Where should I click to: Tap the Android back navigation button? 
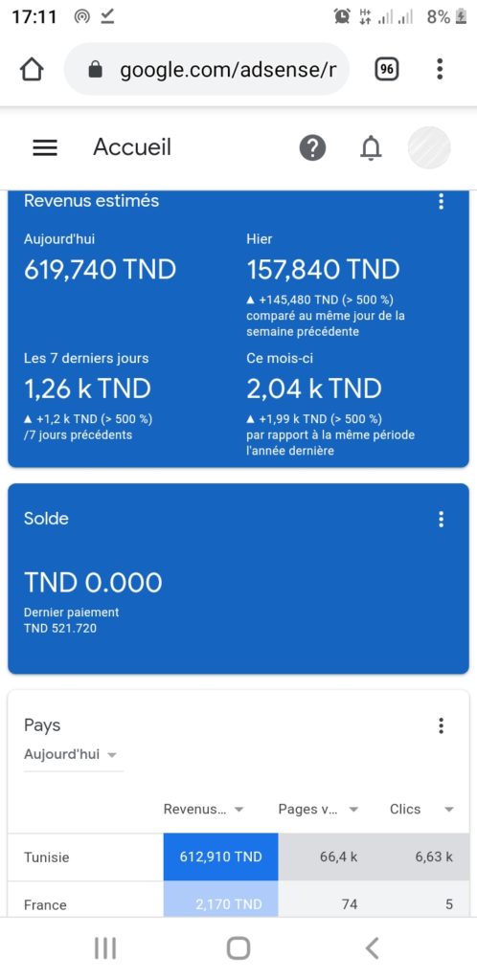[x=372, y=948]
